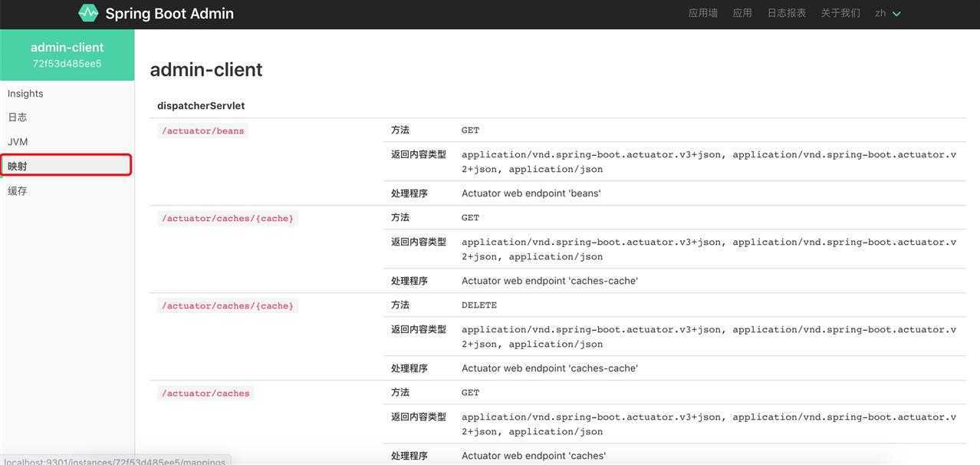Click the /actuator/caches mapping path
Viewport: 980px width, 465px height.
(x=206, y=394)
